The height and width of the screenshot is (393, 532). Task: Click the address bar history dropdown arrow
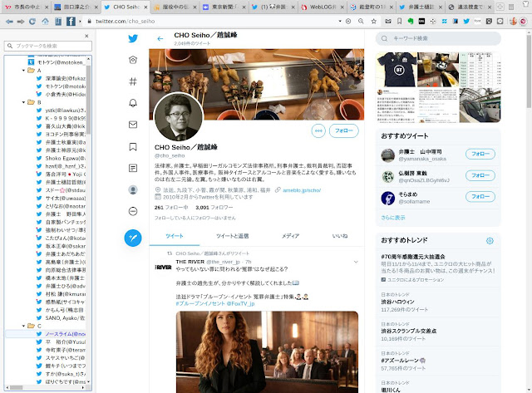(340, 22)
